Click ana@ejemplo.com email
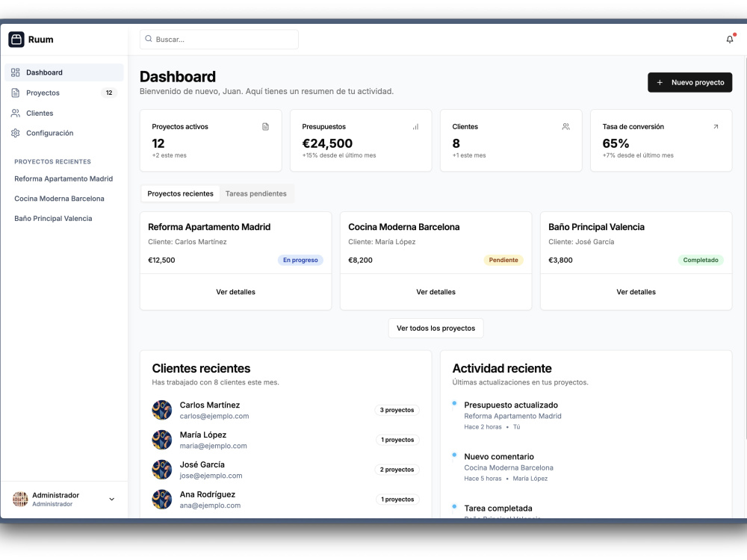Viewport: 747px width, 560px height. click(x=210, y=505)
